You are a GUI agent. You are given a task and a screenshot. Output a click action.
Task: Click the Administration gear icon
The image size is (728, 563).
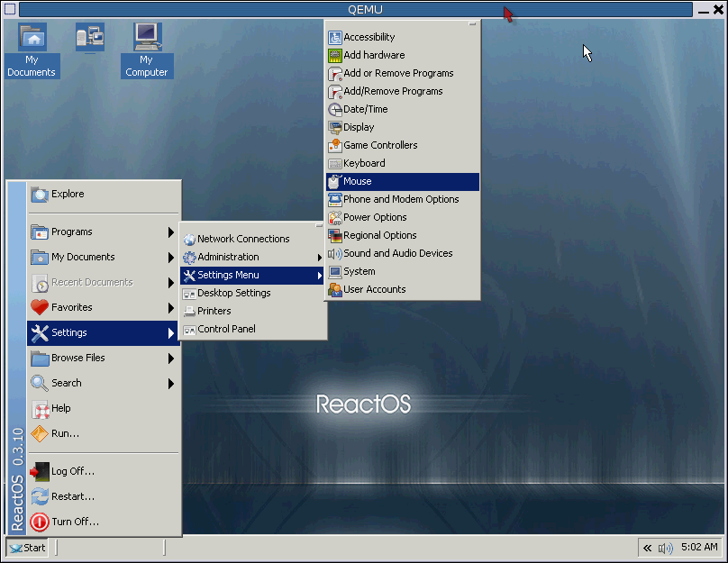coord(189,257)
